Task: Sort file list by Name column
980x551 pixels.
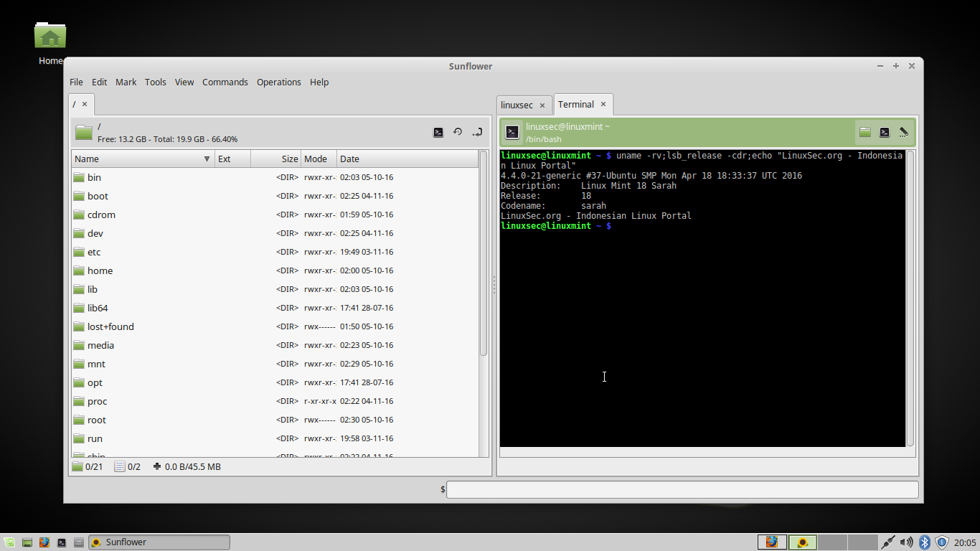Action: click(x=143, y=159)
